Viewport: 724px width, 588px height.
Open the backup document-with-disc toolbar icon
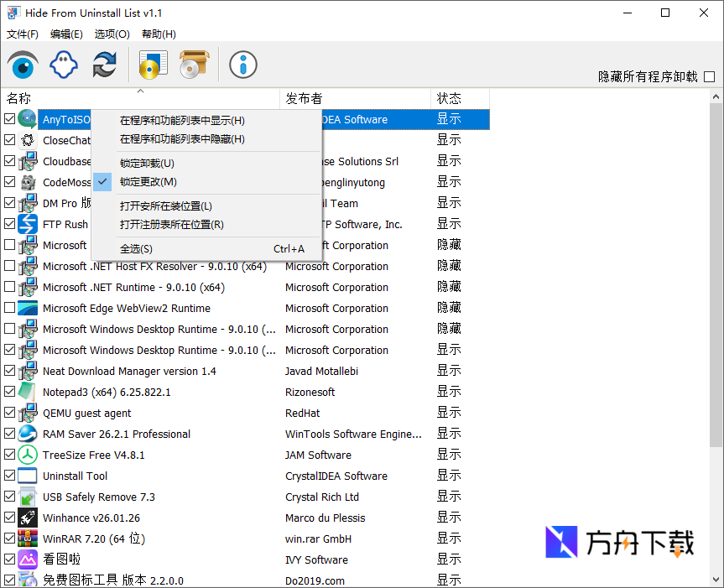click(x=153, y=64)
